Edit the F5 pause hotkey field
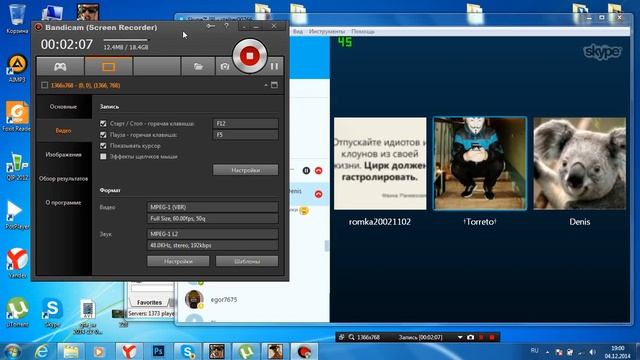Image resolution: width=640 pixels, height=360 pixels. coord(245,135)
